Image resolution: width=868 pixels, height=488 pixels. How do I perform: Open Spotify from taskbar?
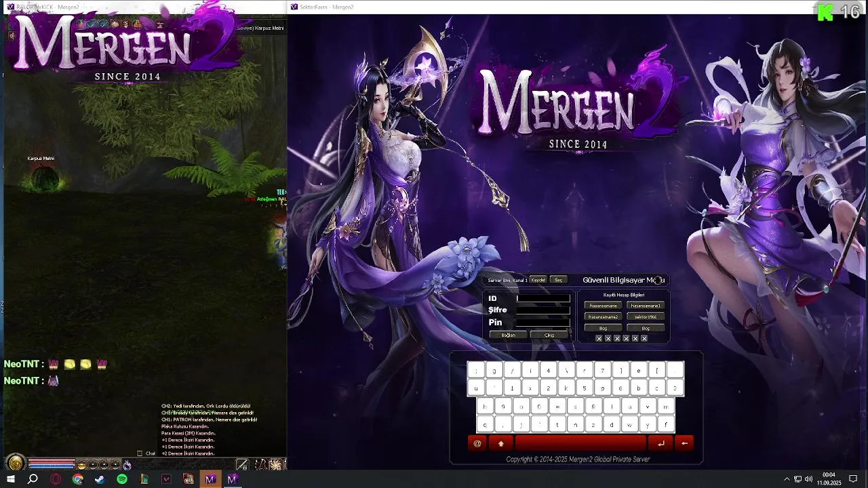[122, 479]
